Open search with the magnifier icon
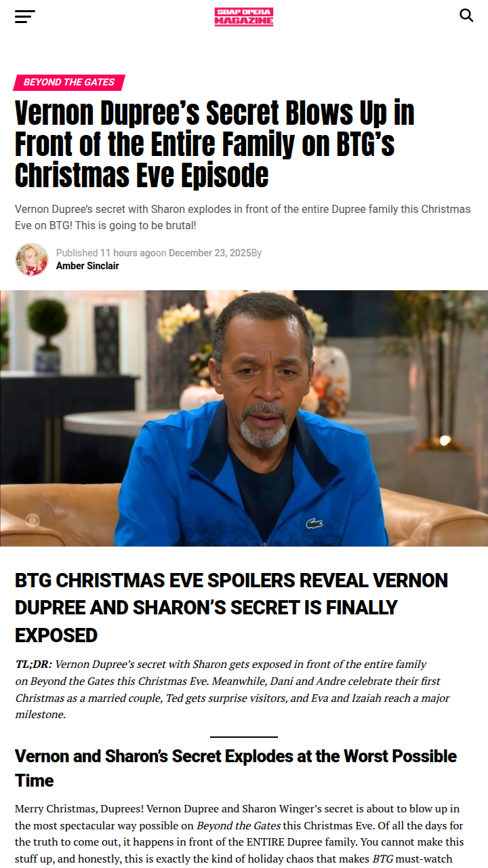This screenshot has height=868, width=488. pyautogui.click(x=466, y=15)
